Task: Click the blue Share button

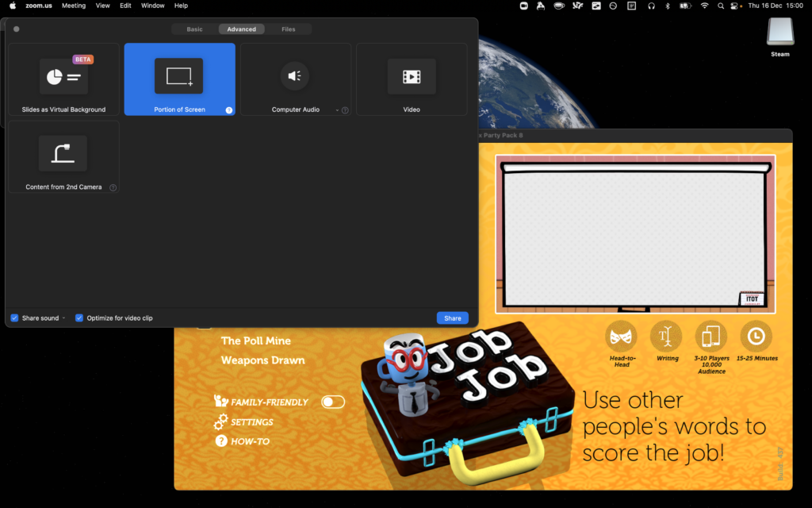Action: (452, 317)
